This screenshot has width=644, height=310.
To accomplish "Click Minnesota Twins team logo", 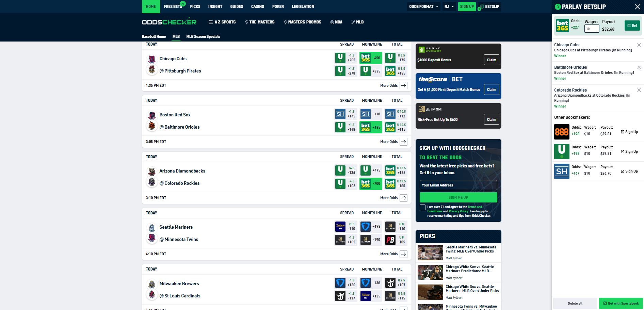I will [152, 238].
